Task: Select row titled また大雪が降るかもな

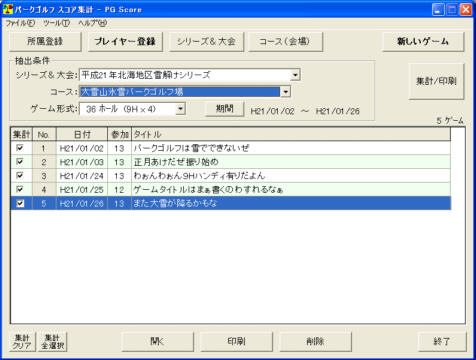Action: [231, 203]
